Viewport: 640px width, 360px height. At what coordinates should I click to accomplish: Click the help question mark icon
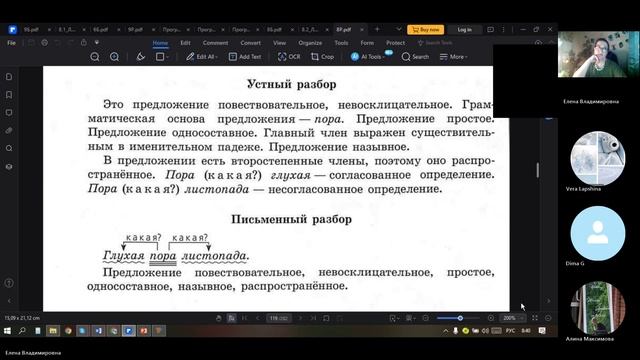(9, 283)
